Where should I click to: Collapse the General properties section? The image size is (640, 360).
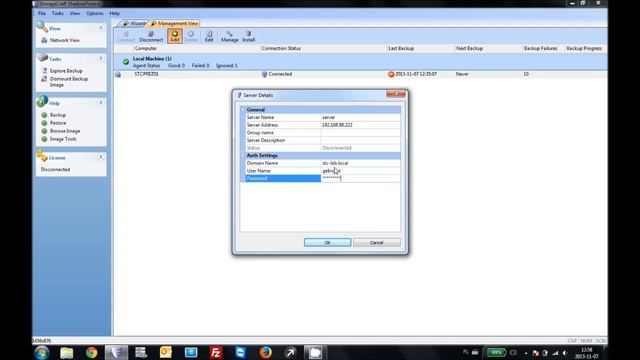tap(243, 110)
